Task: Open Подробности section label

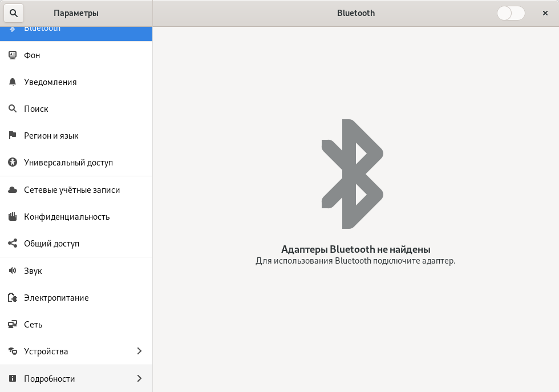Action: 49,379
